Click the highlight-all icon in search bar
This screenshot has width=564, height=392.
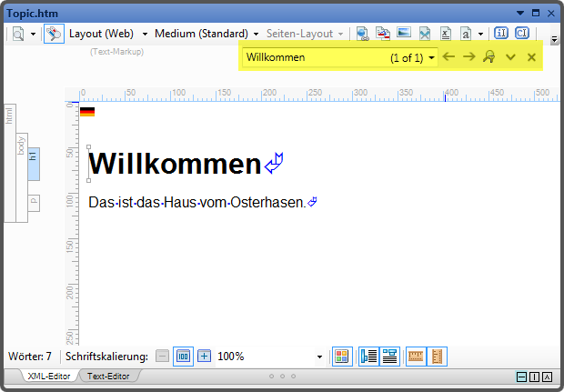point(489,57)
